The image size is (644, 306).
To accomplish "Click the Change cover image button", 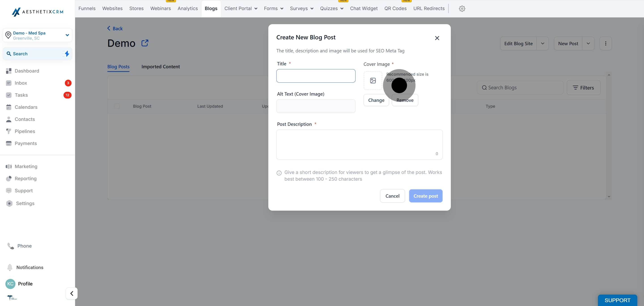I will tap(376, 100).
